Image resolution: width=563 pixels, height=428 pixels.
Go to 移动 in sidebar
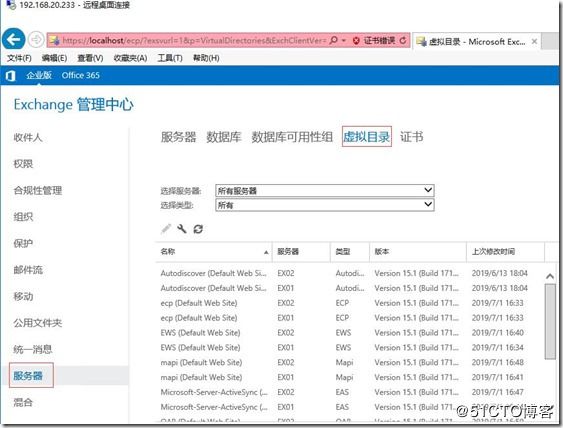pyautogui.click(x=23, y=296)
